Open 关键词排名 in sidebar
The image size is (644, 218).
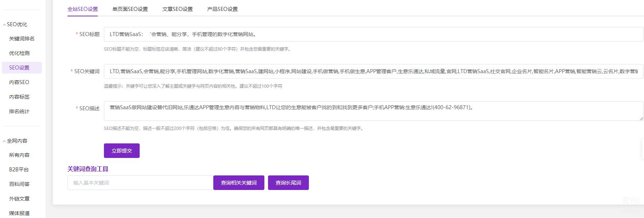tap(22, 39)
